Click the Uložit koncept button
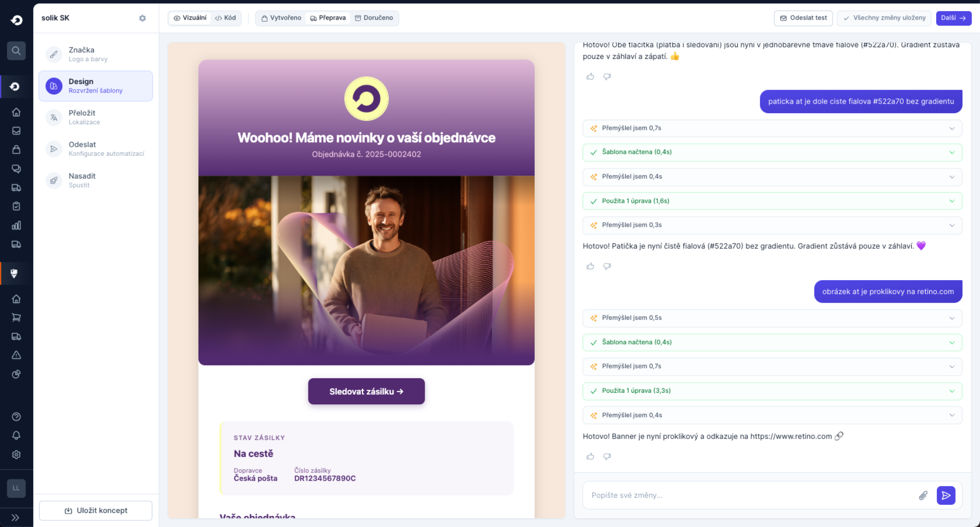The height and width of the screenshot is (527, 980). click(x=95, y=510)
